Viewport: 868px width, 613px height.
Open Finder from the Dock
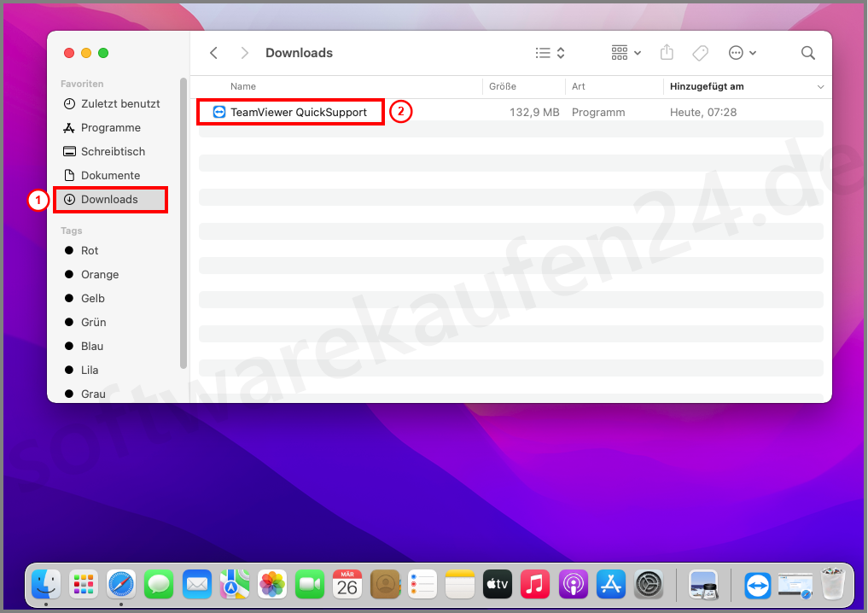pyautogui.click(x=46, y=584)
